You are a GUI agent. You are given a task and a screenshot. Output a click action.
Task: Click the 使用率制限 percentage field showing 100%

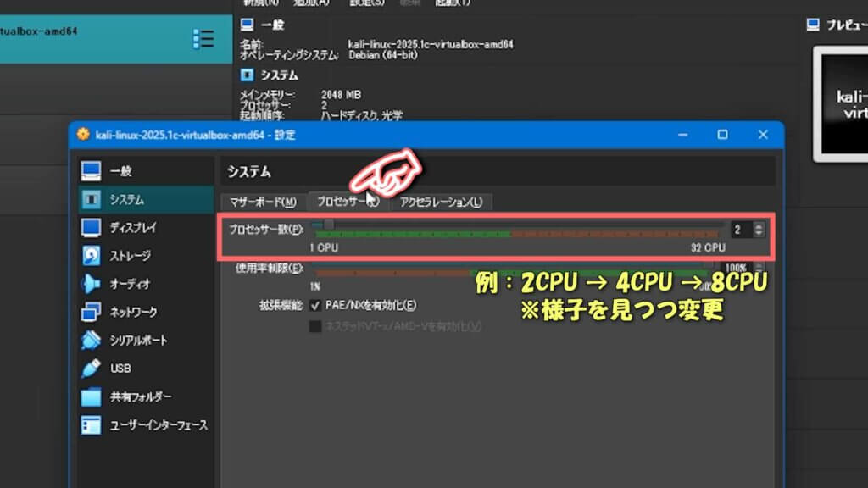click(x=737, y=268)
